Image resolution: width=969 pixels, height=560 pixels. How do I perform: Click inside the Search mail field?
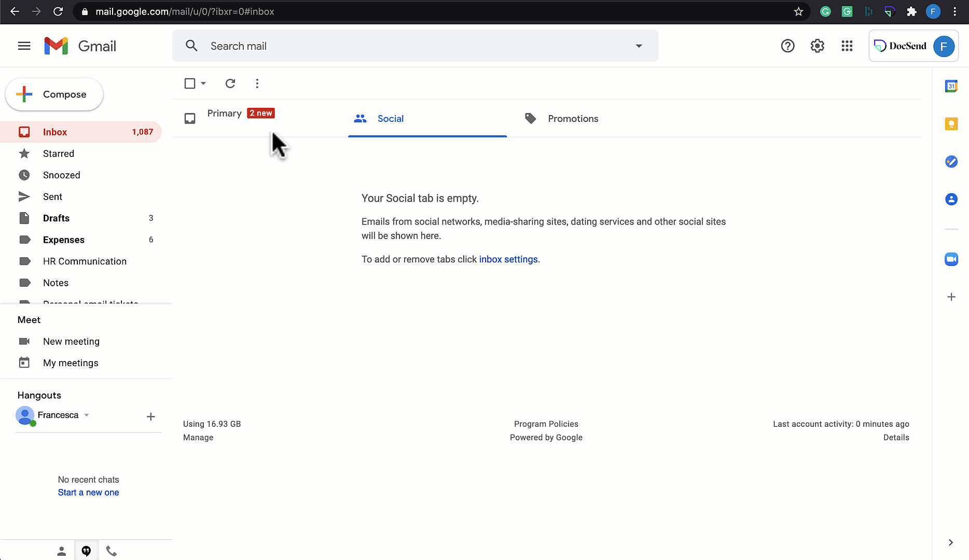[363, 46]
